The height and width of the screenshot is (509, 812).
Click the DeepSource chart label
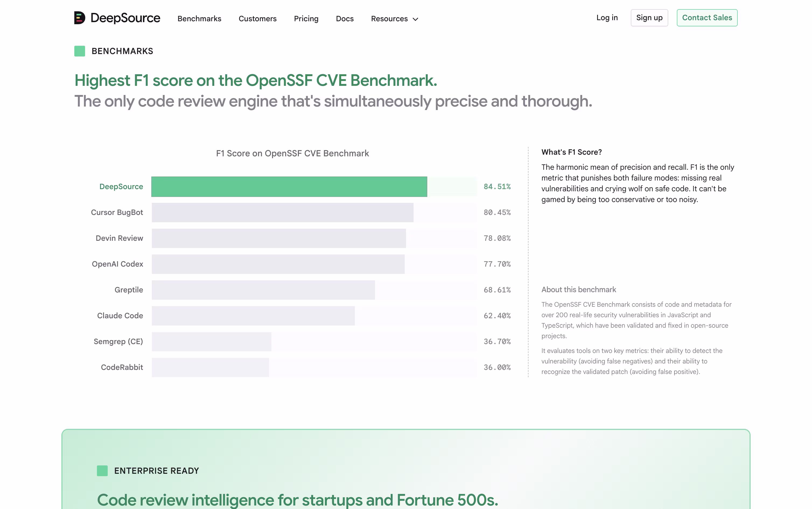(x=121, y=186)
